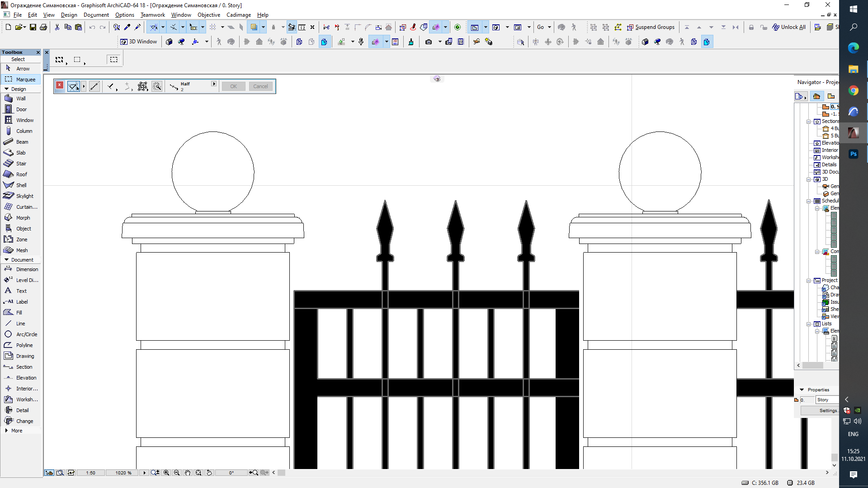The image size is (868, 488).
Task: Click the 0° orientation field
Action: [x=231, y=473]
